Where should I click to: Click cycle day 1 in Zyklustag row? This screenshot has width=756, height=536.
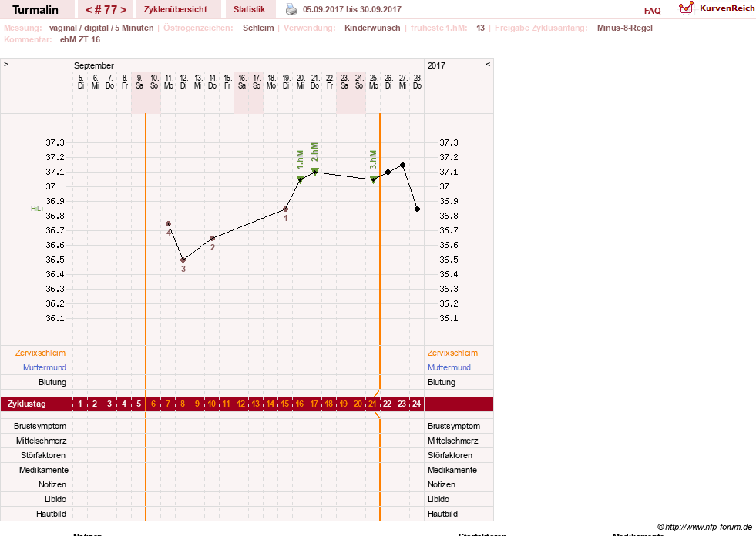click(x=80, y=404)
